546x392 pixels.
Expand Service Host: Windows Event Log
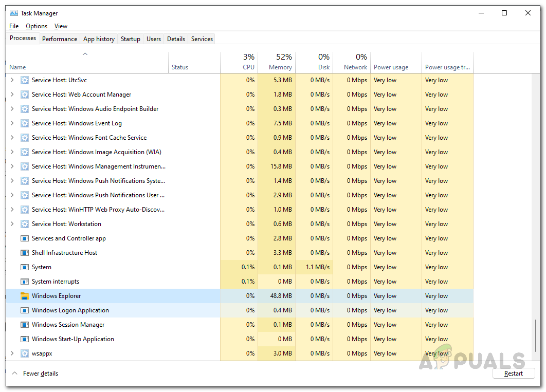(12, 123)
